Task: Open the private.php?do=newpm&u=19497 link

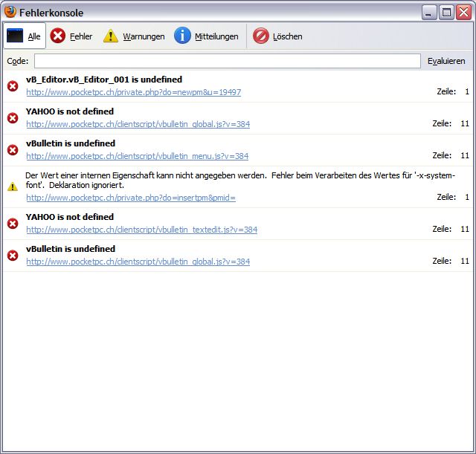Action: click(x=134, y=92)
